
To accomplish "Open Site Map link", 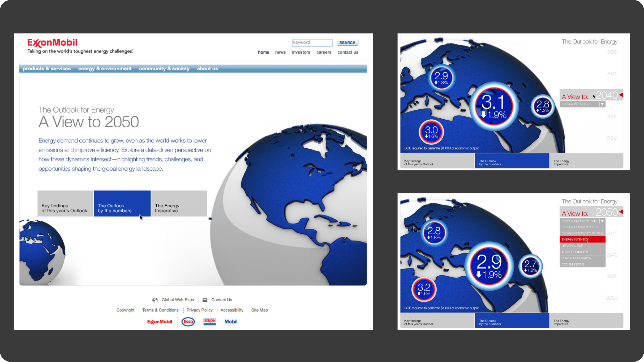I will pyautogui.click(x=260, y=310).
